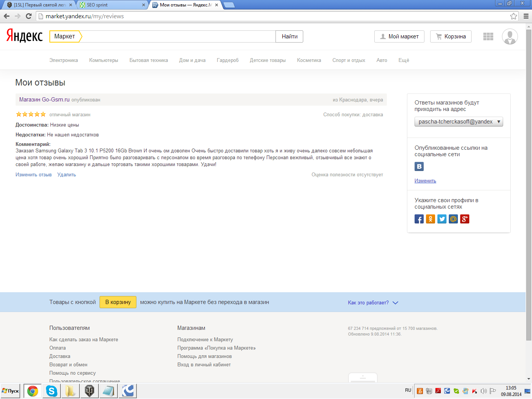Click the action center flag tray icon
Viewport: 532px width, 399px height.
pyautogui.click(x=493, y=391)
